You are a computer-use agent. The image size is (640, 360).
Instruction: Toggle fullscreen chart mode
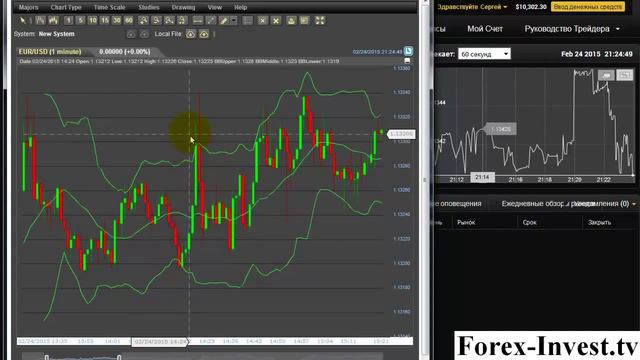[320, 20]
